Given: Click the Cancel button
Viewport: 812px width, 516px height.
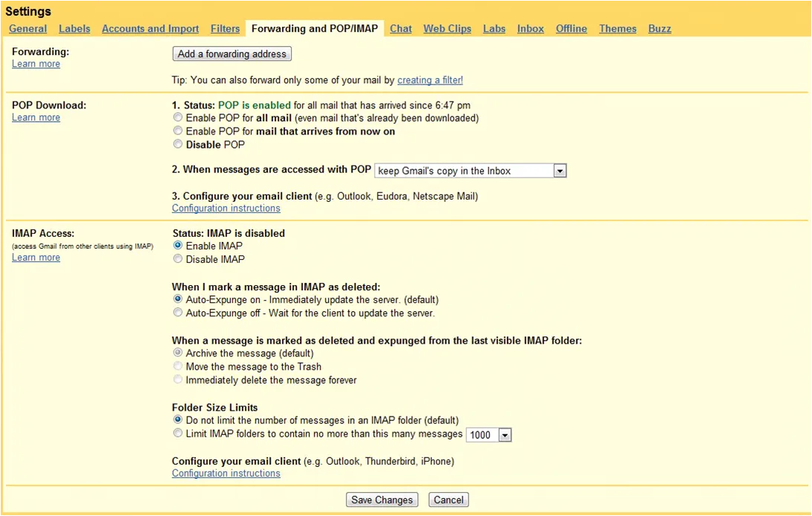Looking at the screenshot, I should [x=448, y=499].
